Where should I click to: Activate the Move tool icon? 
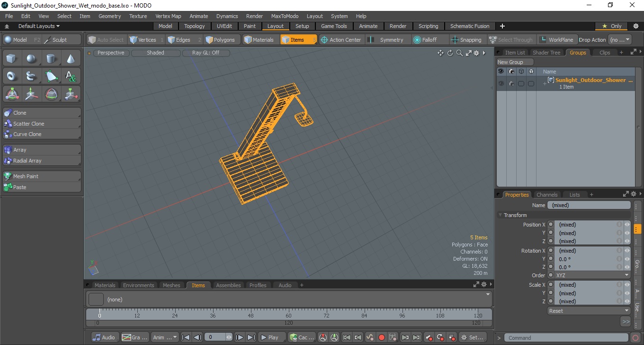(x=31, y=94)
